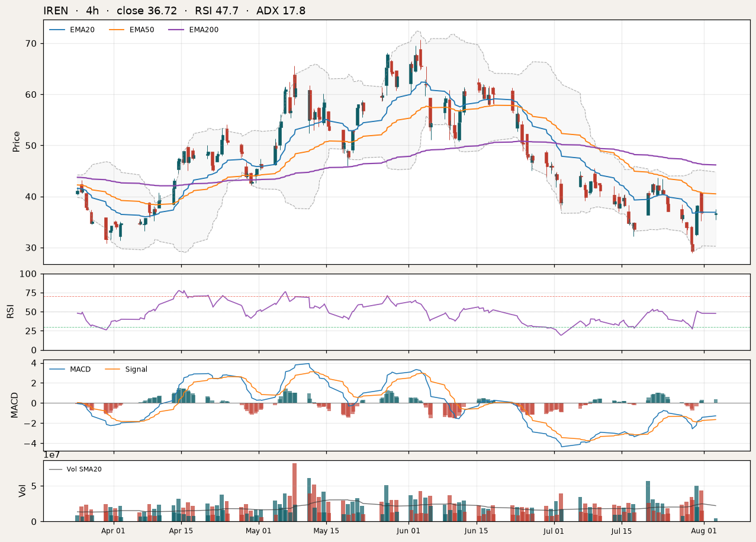The image size is (756, 542).
Task: Click the MACD axis label
Action: (14, 405)
